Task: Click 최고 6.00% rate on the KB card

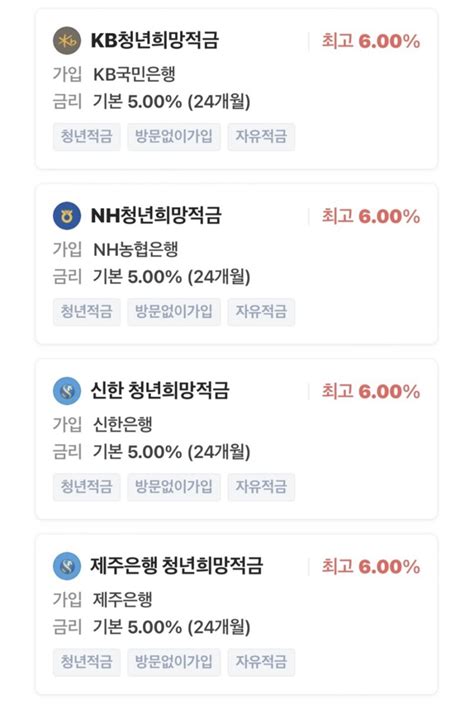Action: coord(371,41)
